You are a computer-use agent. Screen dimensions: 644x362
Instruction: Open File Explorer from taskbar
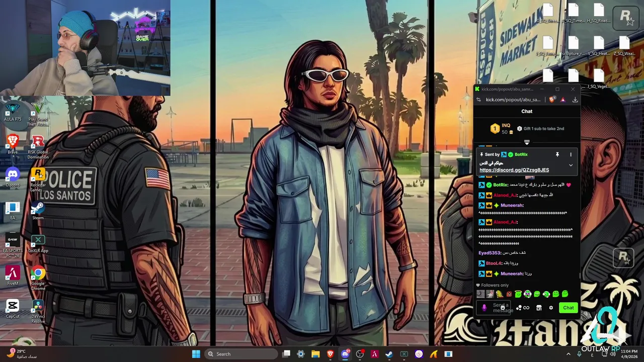[315, 354]
